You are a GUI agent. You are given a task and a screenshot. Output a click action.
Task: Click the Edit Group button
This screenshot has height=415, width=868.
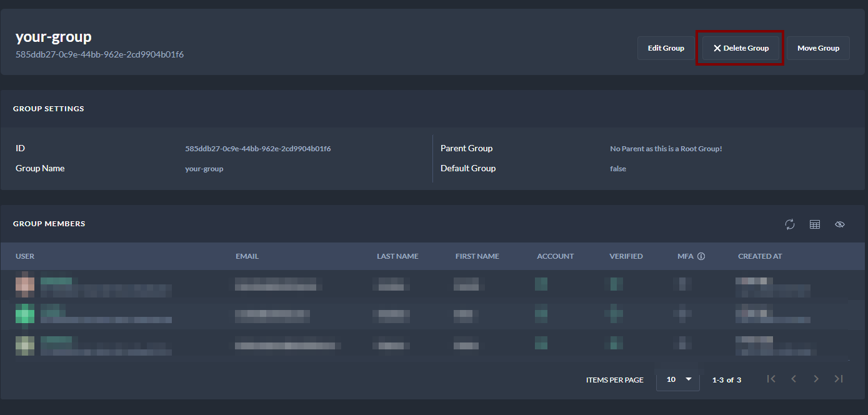click(666, 48)
